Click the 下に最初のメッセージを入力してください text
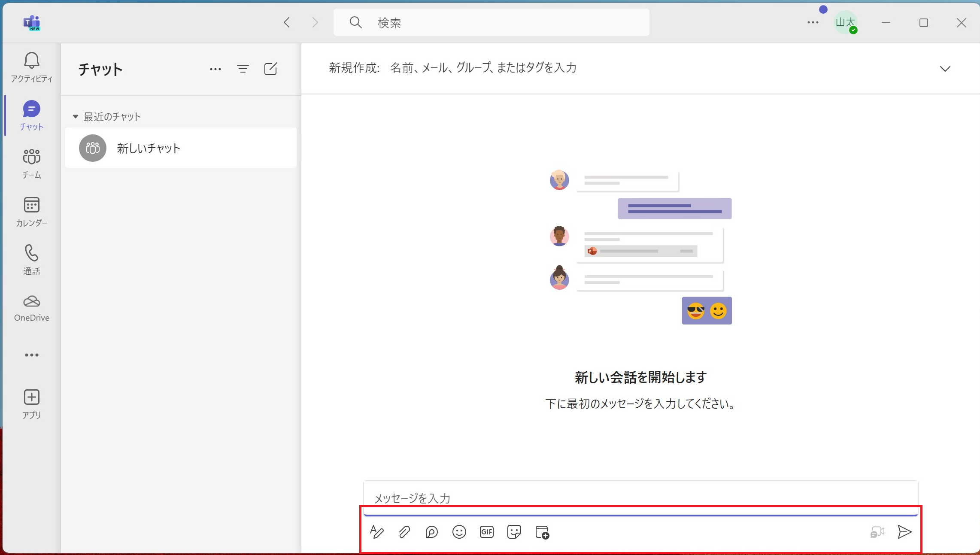 tap(640, 404)
